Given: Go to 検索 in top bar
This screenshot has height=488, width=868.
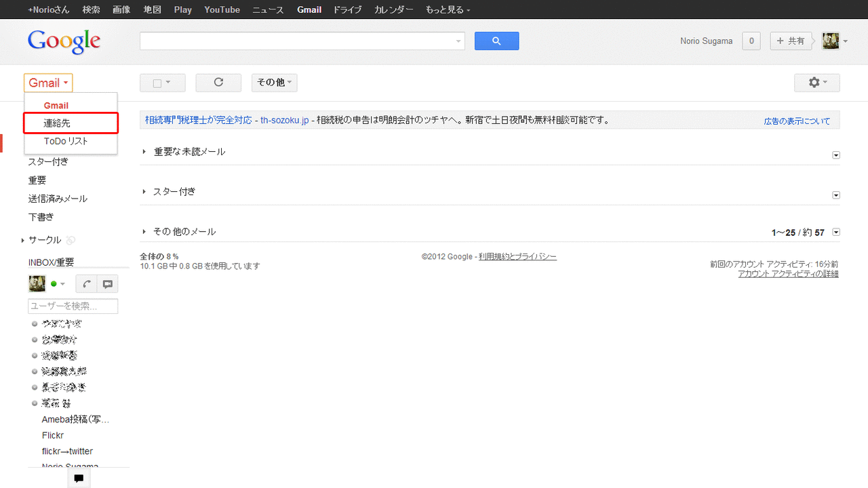Looking at the screenshot, I should (91, 9).
